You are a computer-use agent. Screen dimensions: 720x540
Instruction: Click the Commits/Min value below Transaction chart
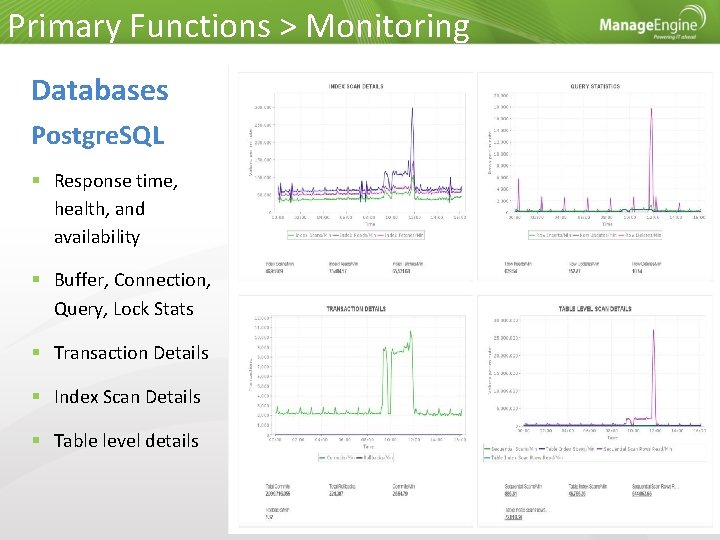(x=399, y=494)
